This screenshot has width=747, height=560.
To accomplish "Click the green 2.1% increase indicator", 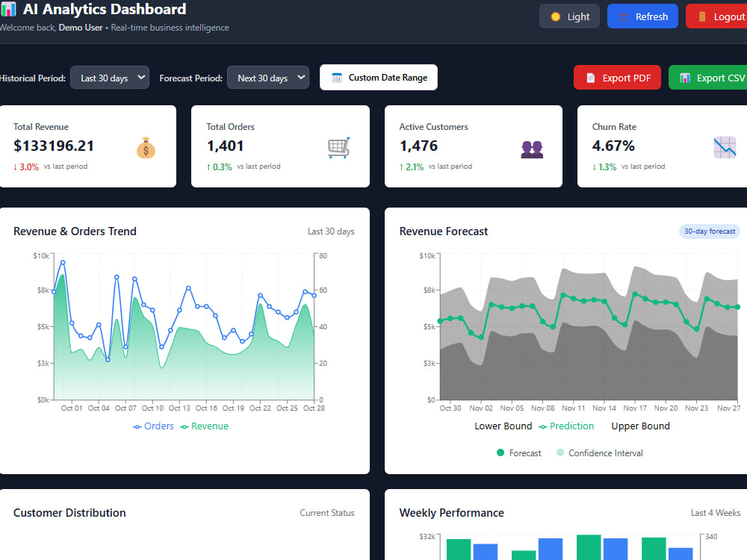I will click(412, 167).
